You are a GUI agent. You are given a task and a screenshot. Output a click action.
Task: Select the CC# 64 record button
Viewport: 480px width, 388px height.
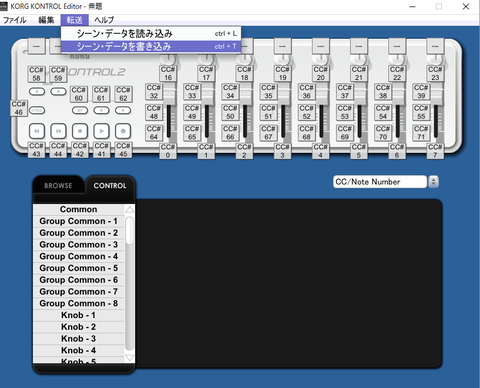point(154,133)
